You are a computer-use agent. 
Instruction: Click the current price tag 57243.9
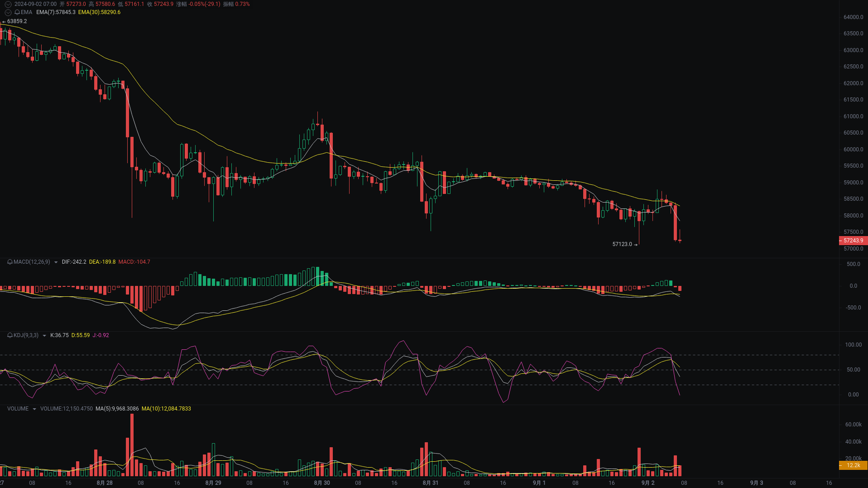tap(853, 241)
